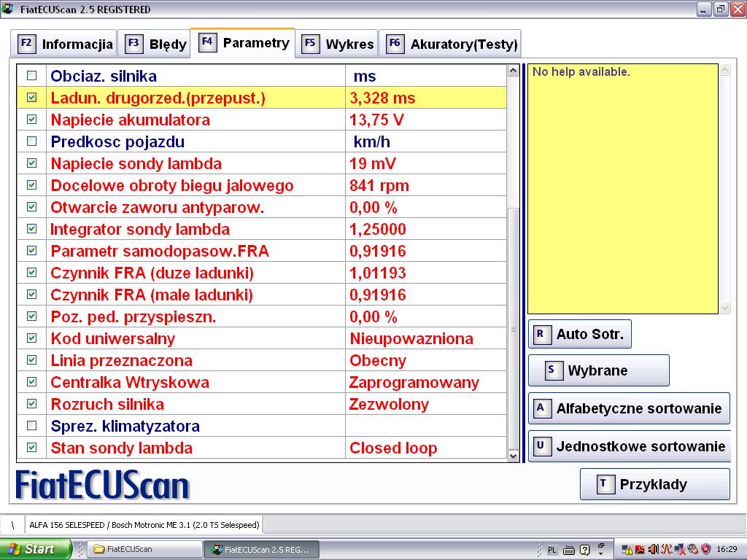This screenshot has width=747, height=560.
Task: Switch to the Wykres tab
Action: tap(339, 44)
